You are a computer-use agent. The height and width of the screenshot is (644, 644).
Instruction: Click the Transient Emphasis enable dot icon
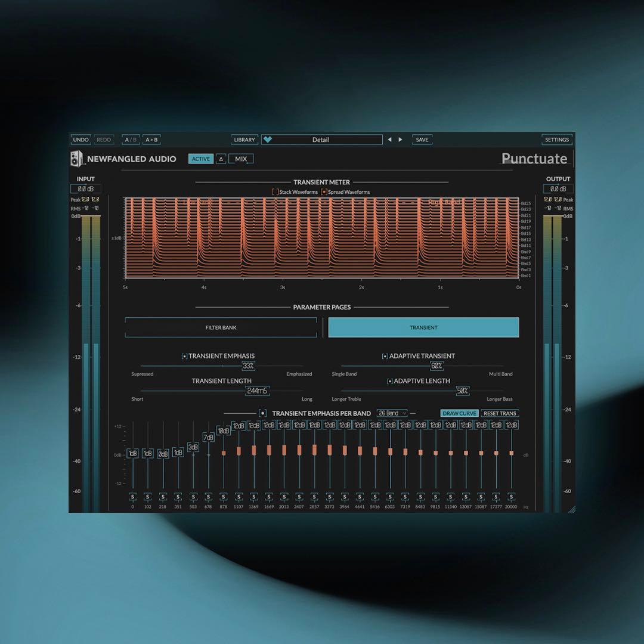point(184,355)
